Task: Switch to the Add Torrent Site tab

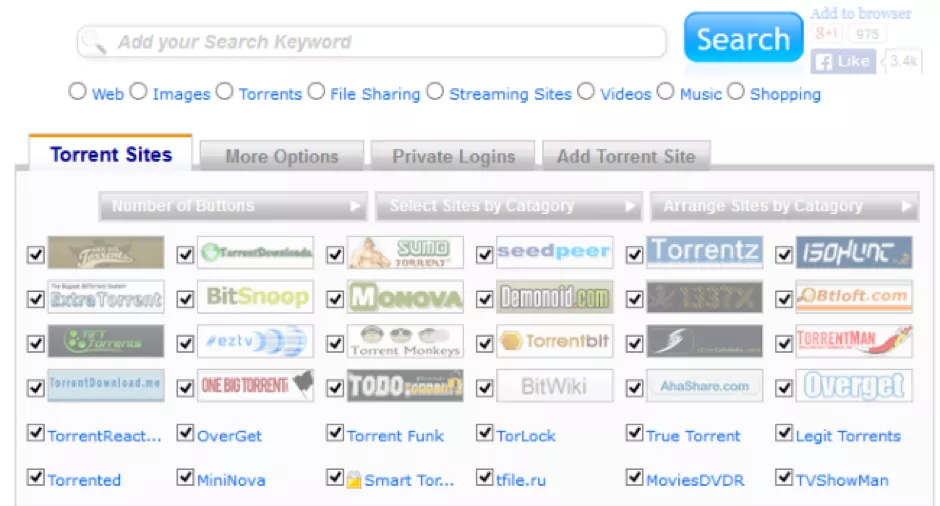Action: (626, 156)
